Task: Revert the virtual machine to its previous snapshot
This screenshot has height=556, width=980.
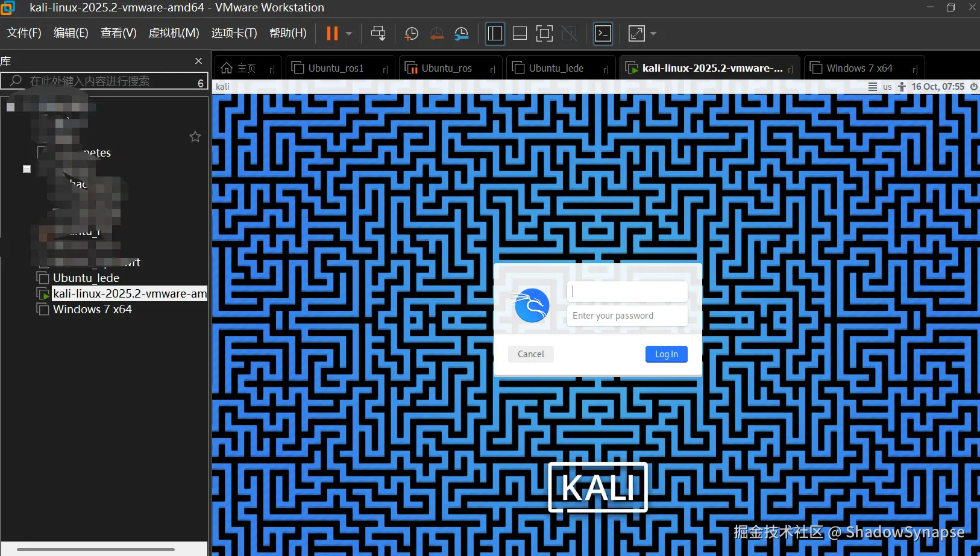Action: [436, 34]
